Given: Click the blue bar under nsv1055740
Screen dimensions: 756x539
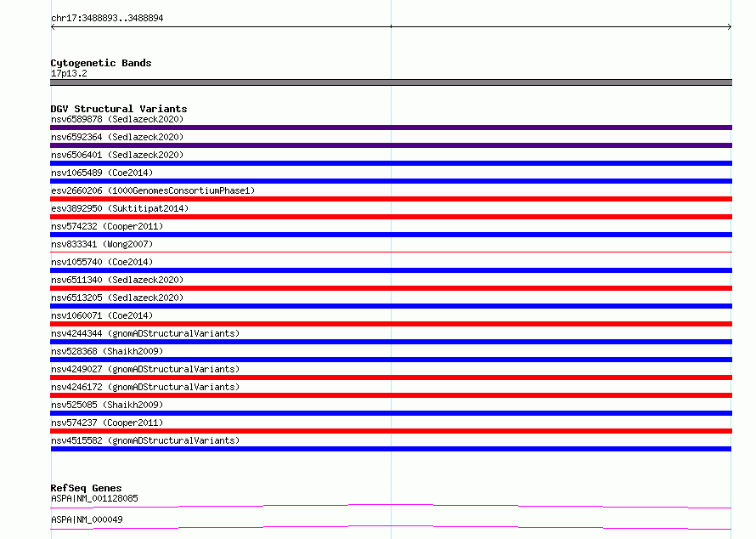Looking at the screenshot, I should click(x=391, y=270).
